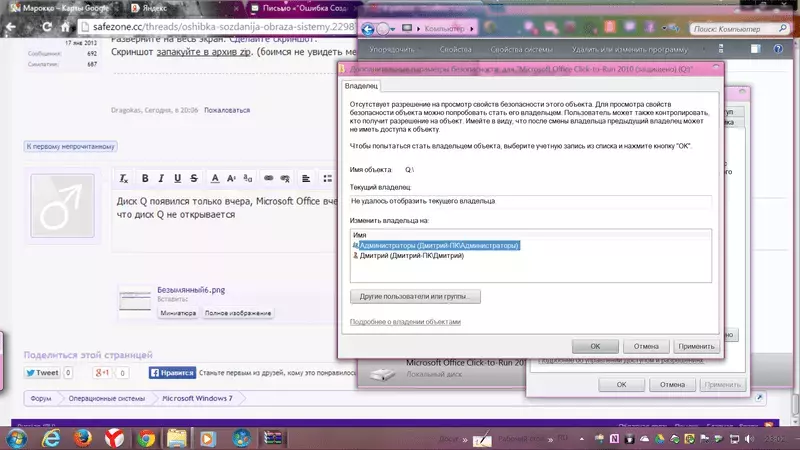The width and height of the screenshot is (800, 450).
Task: Launch Yandex Browser from the taskbar
Action: coord(114,438)
